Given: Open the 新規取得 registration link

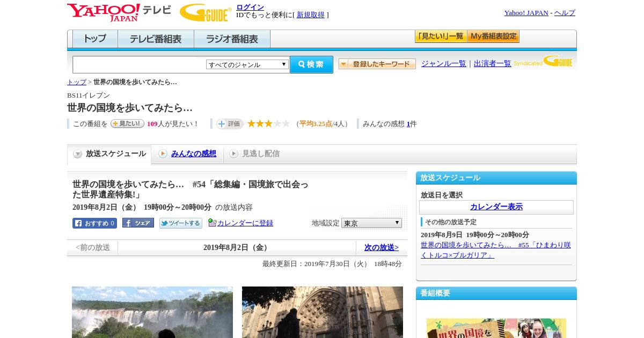Looking at the screenshot, I should [311, 15].
